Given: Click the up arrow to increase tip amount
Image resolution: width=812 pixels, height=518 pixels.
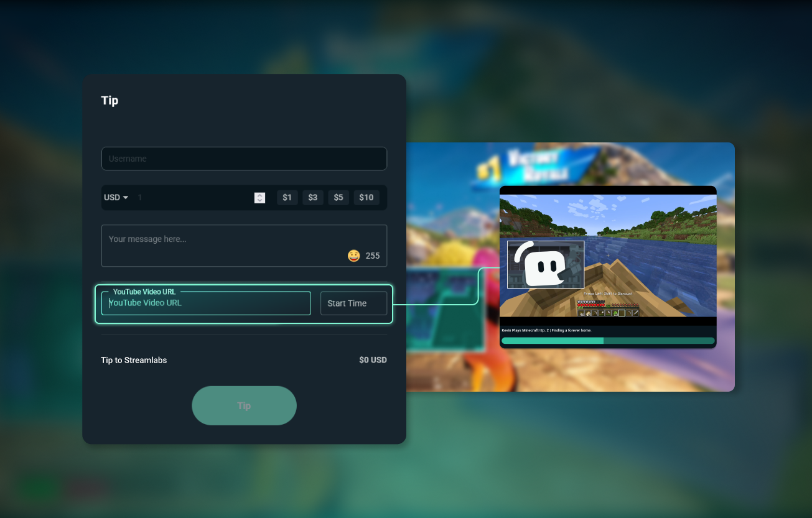Looking at the screenshot, I should click(259, 195).
